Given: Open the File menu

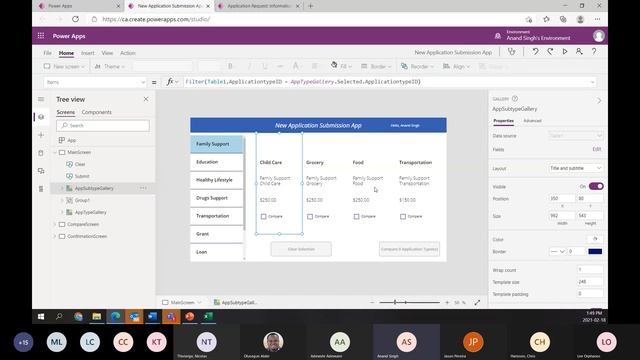Looking at the screenshot, I should [x=47, y=53].
